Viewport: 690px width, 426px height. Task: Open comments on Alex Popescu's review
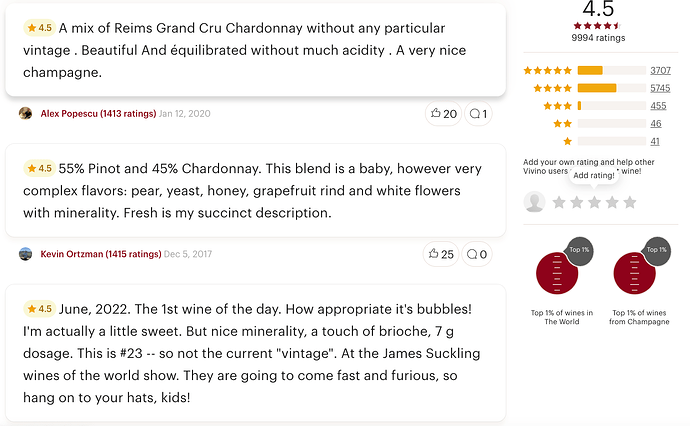tap(479, 114)
